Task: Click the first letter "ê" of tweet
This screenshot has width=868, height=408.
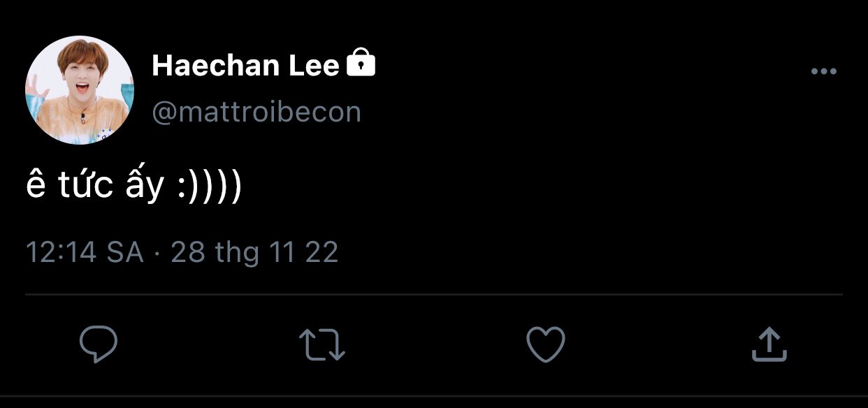Action: click(35, 185)
